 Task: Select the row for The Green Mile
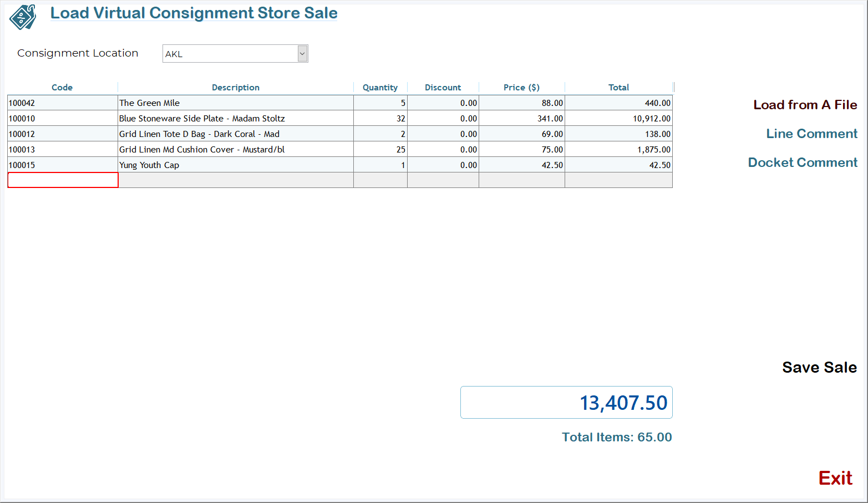tap(235, 103)
